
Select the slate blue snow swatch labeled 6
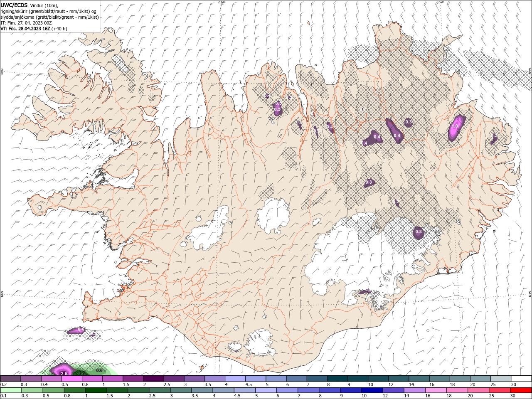point(296,379)
